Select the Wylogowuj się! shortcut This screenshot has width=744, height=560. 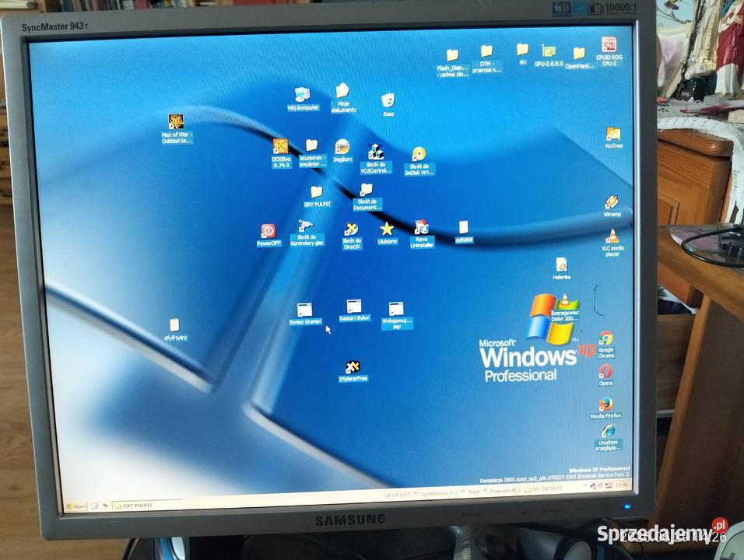[x=397, y=315]
